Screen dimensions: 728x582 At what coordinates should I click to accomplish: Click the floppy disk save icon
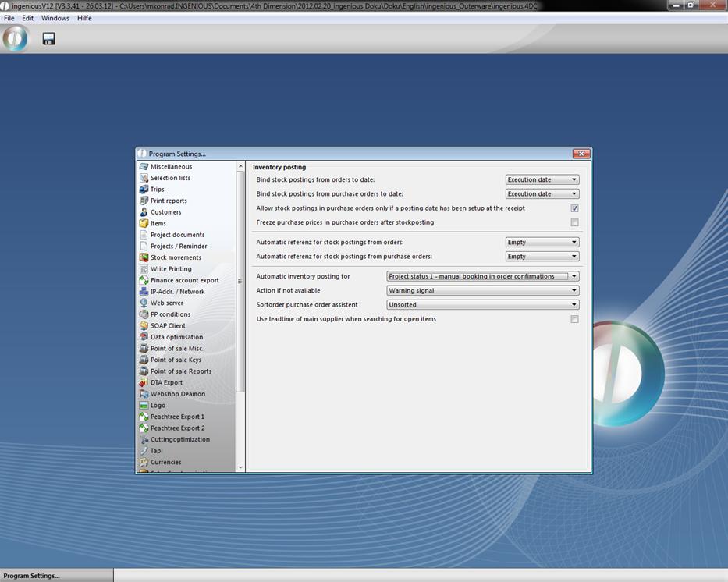pyautogui.click(x=48, y=39)
